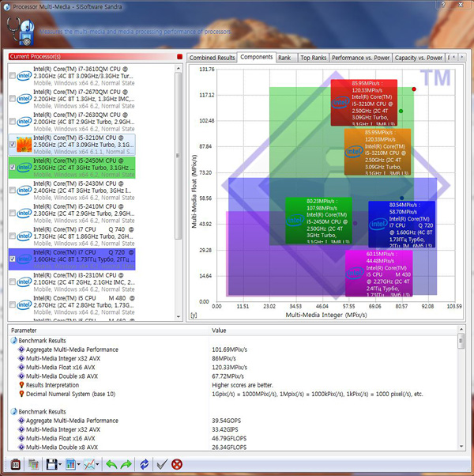Viewport: 474px width, 476px height.
Task: Enable the i7 Q 740 processor checkbox
Action: tap(13, 236)
